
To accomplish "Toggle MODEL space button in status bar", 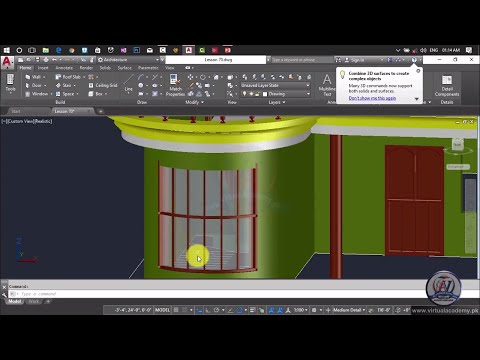I will pyautogui.click(x=162, y=310).
